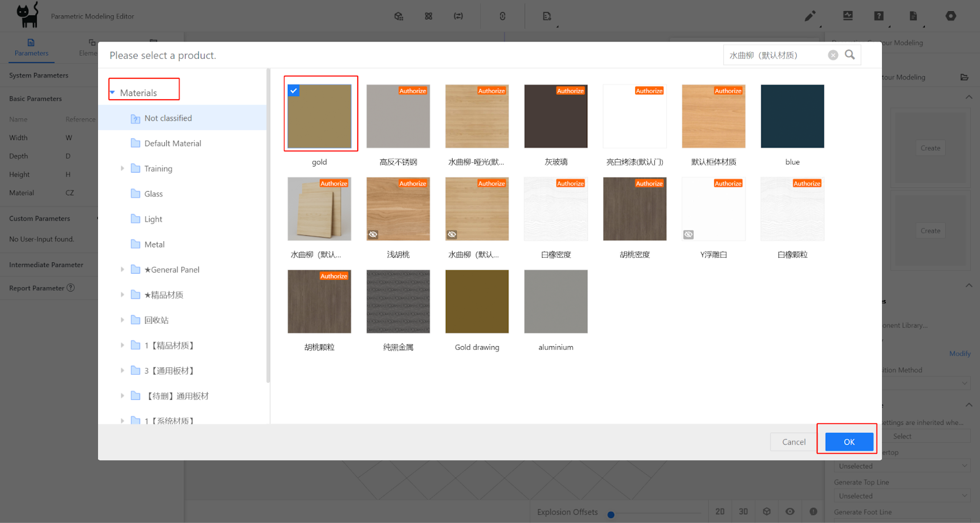980x523 pixels.
Task: Expand the Training folder
Action: pyautogui.click(x=123, y=168)
